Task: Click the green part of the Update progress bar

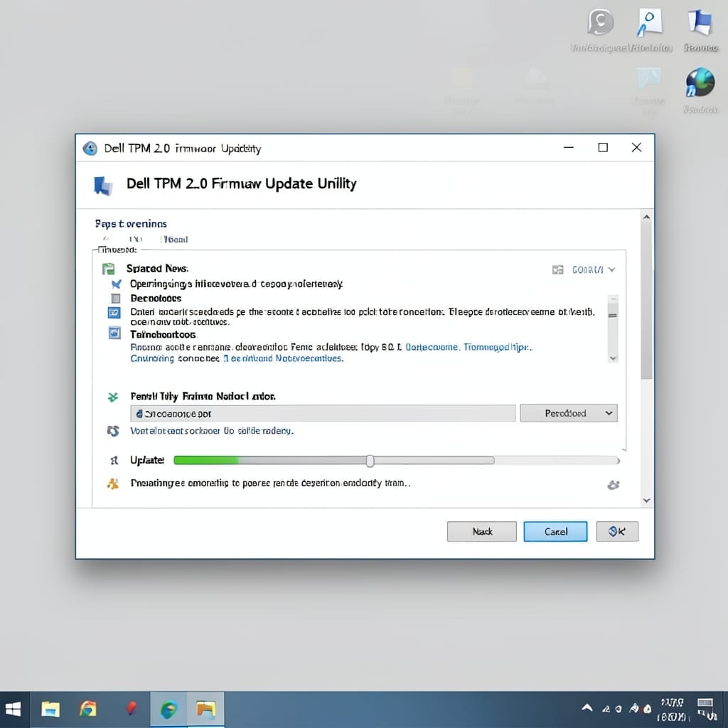Action: click(206, 460)
